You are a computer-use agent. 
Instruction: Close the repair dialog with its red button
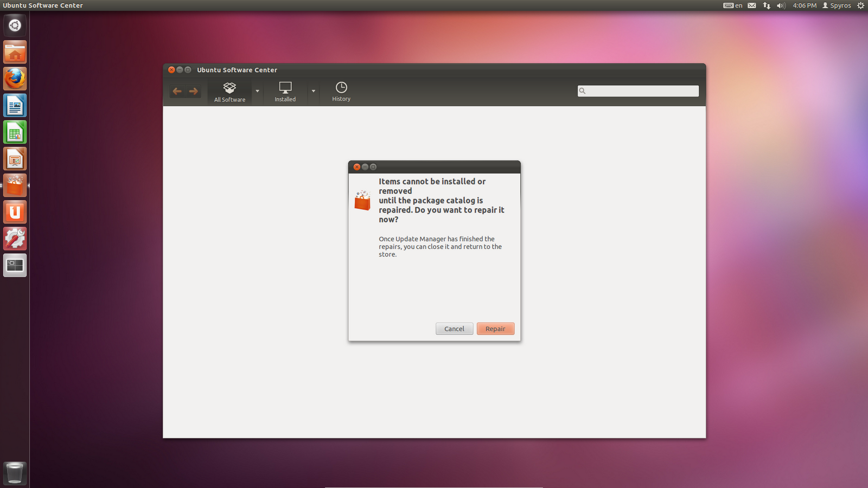(x=356, y=167)
